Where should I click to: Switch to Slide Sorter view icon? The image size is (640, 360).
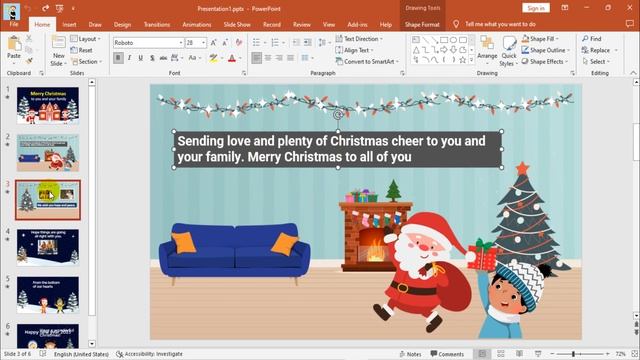[501, 354]
